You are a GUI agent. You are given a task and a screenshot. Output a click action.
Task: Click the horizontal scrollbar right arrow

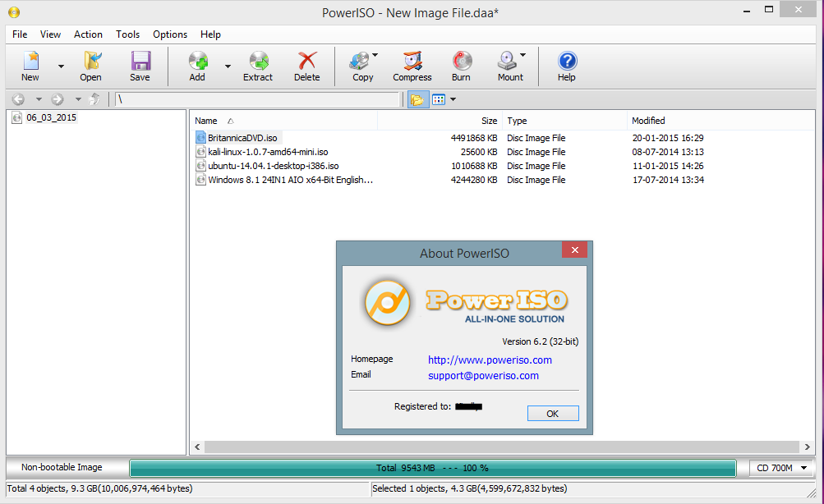tap(808, 447)
